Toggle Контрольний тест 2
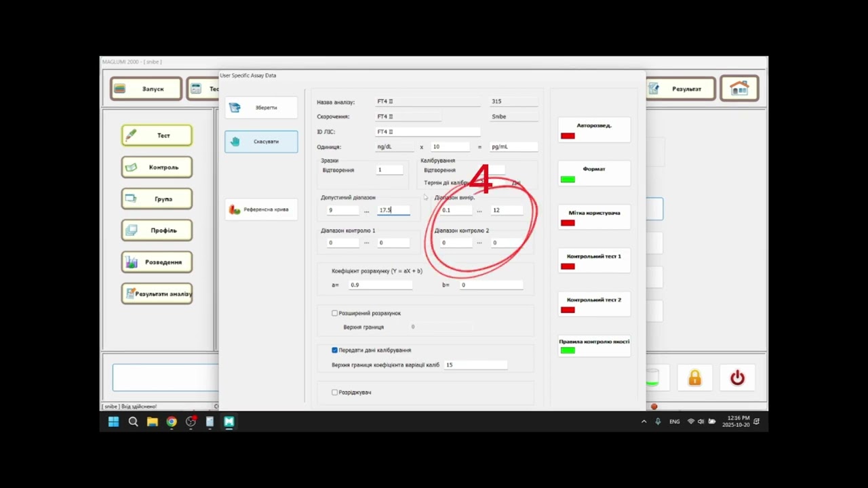Image resolution: width=868 pixels, height=488 pixels. [x=594, y=304]
